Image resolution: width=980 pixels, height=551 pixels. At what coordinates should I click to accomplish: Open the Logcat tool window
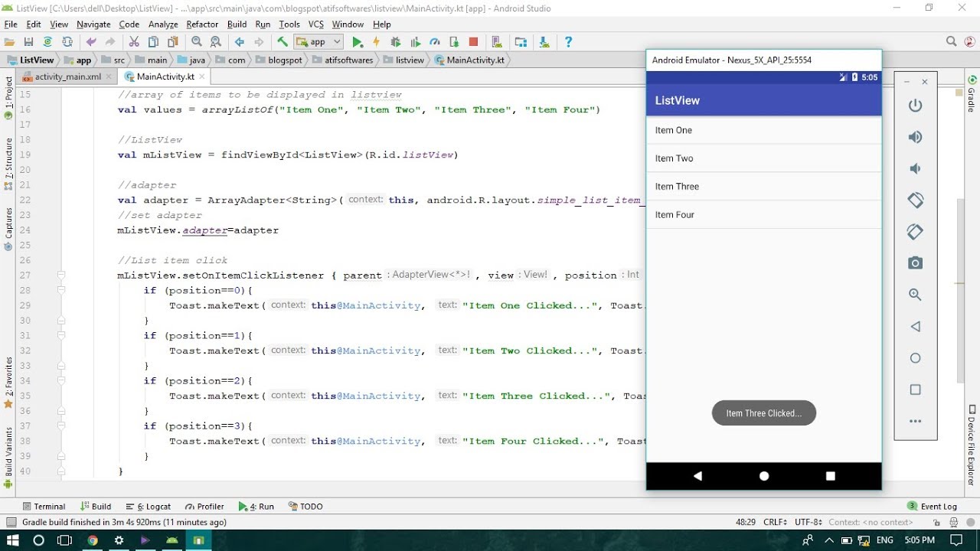pyautogui.click(x=148, y=506)
